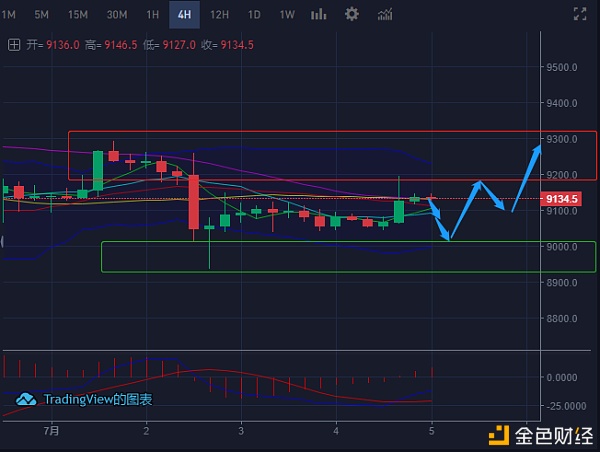Click the TradingView cloud logo
600x452 pixels.
click(x=26, y=400)
